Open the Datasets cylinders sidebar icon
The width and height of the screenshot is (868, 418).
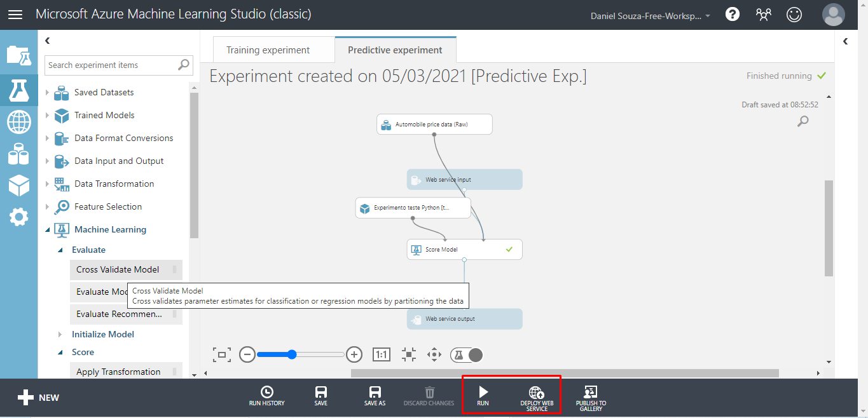click(18, 154)
